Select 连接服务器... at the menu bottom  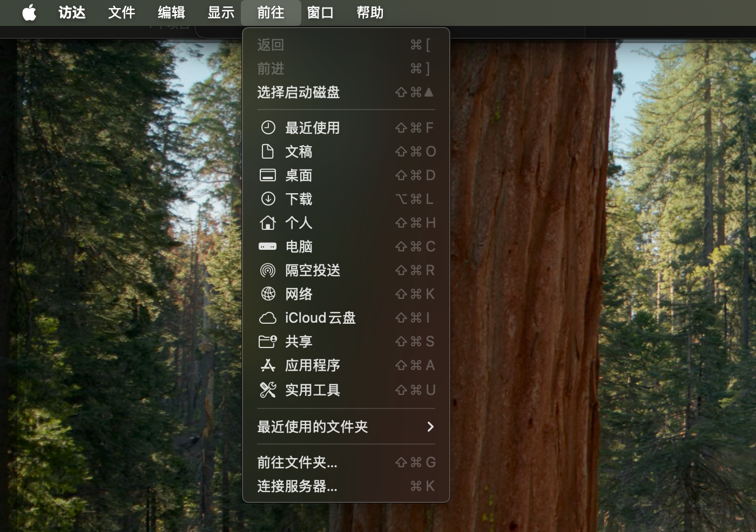click(x=296, y=486)
